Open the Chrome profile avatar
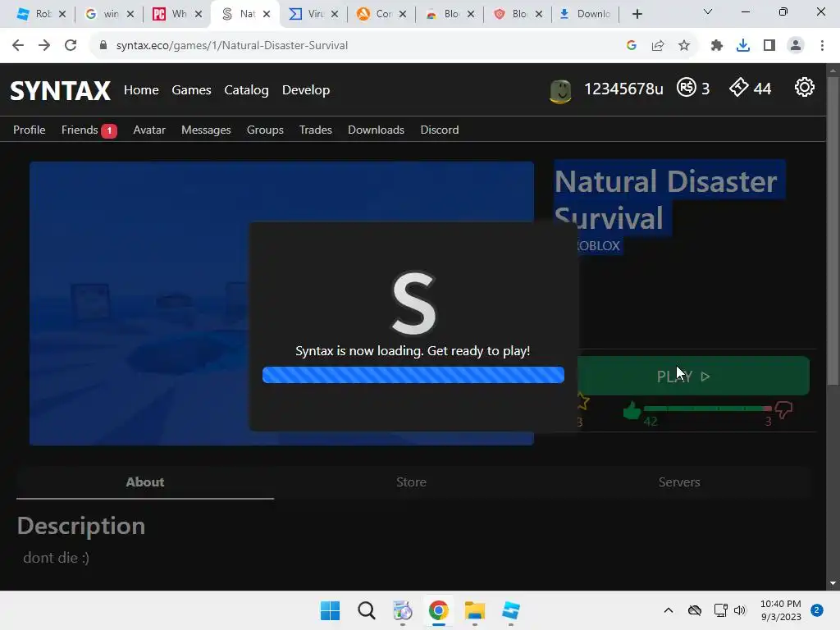This screenshot has width=840, height=630. pos(796,46)
